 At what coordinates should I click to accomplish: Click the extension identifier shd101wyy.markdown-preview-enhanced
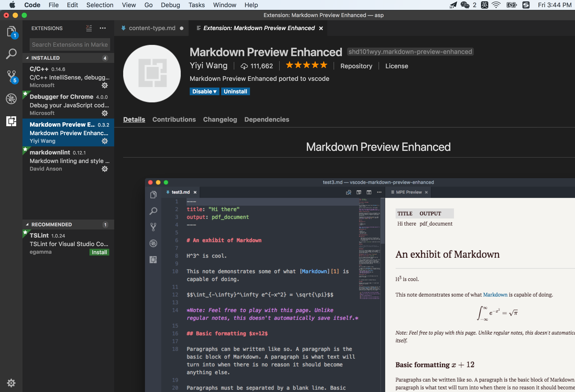(410, 52)
